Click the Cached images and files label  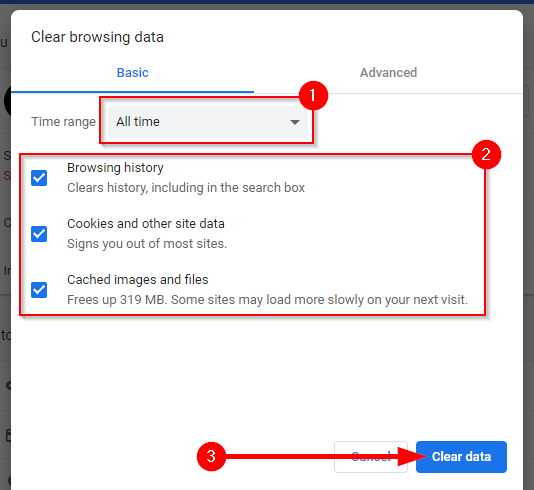coord(138,280)
